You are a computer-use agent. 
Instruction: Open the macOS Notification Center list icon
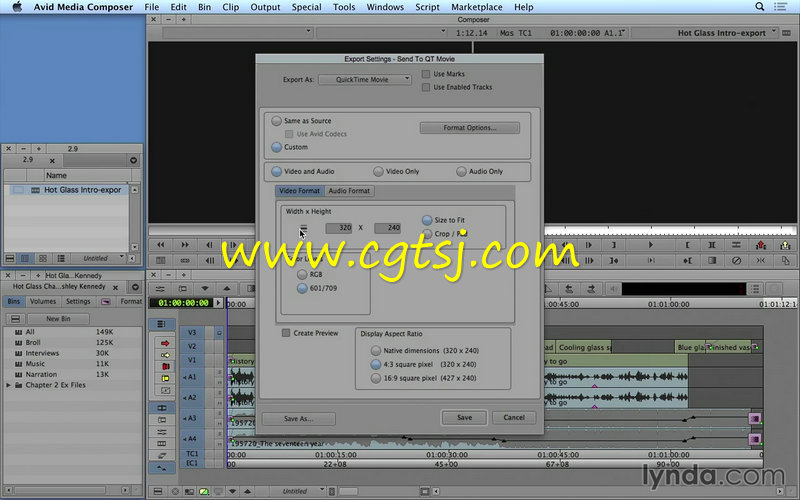[780, 7]
